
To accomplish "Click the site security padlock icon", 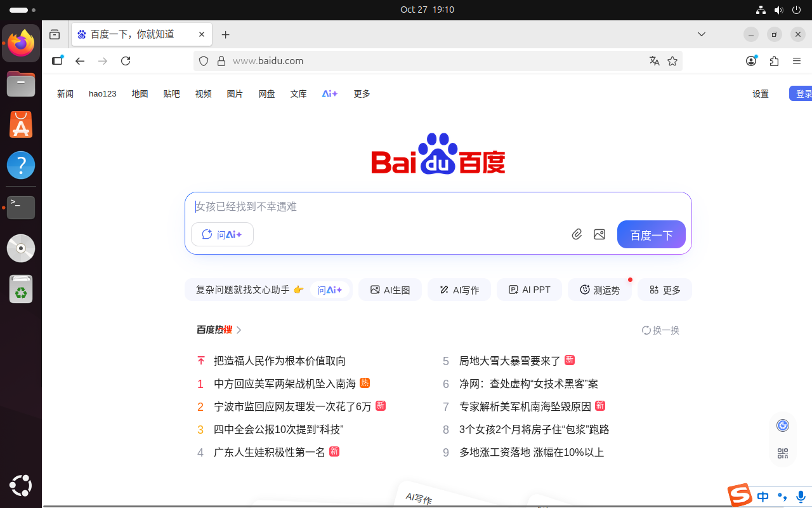I will (221, 61).
